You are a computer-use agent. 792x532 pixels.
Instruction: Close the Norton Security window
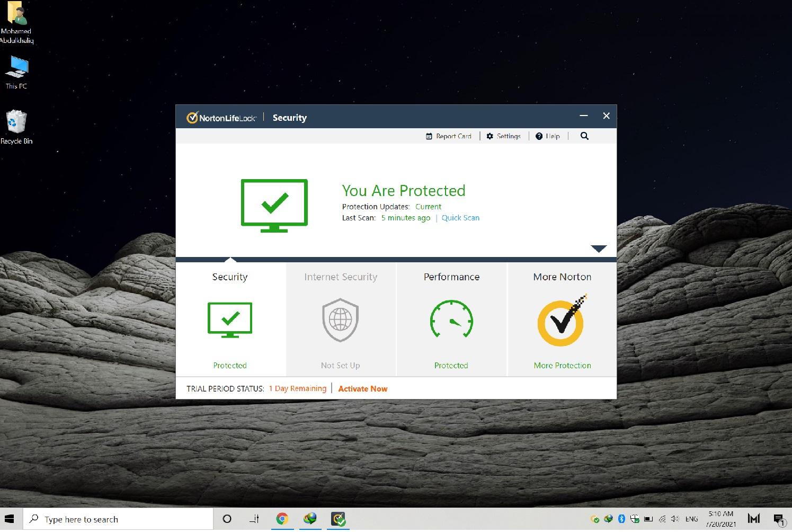tap(607, 116)
